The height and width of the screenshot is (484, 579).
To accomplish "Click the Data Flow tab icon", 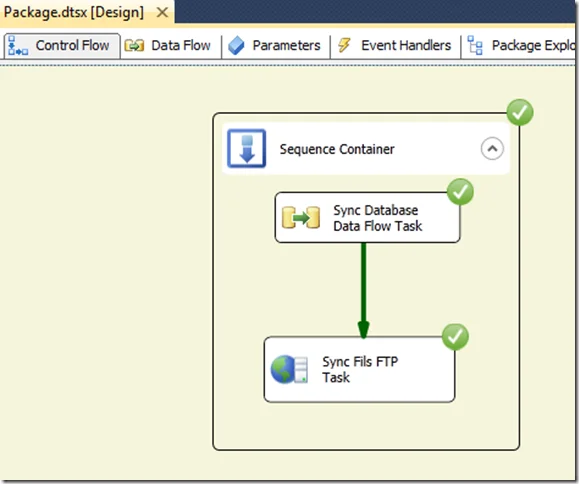I will click(x=134, y=46).
